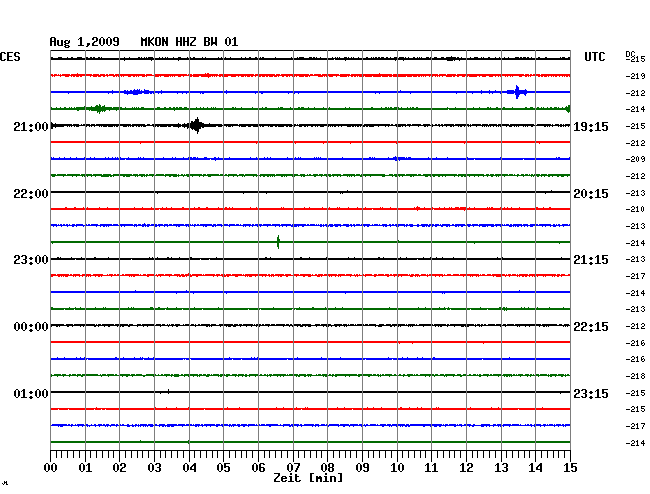Click the DC offset value -209
Viewport: 650px width, 494px height.
click(x=635, y=159)
